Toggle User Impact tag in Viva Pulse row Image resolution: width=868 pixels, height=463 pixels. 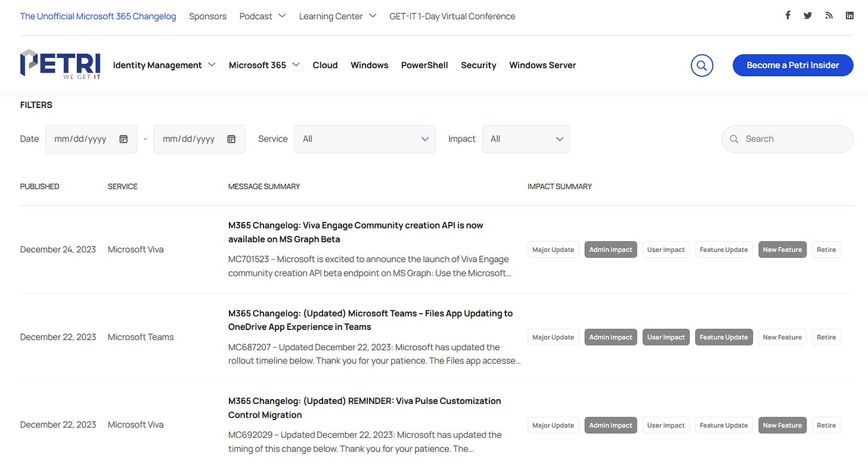click(x=666, y=425)
